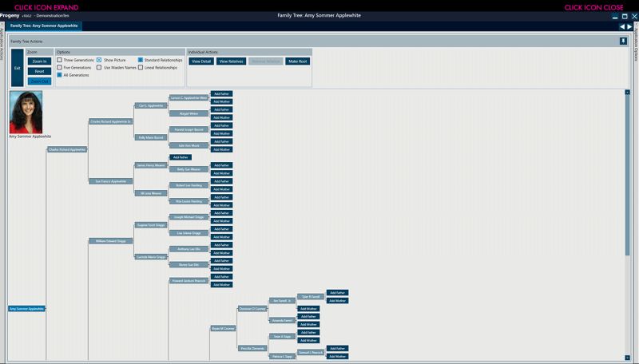Select Anthony Lee Ellis node

coord(189,249)
